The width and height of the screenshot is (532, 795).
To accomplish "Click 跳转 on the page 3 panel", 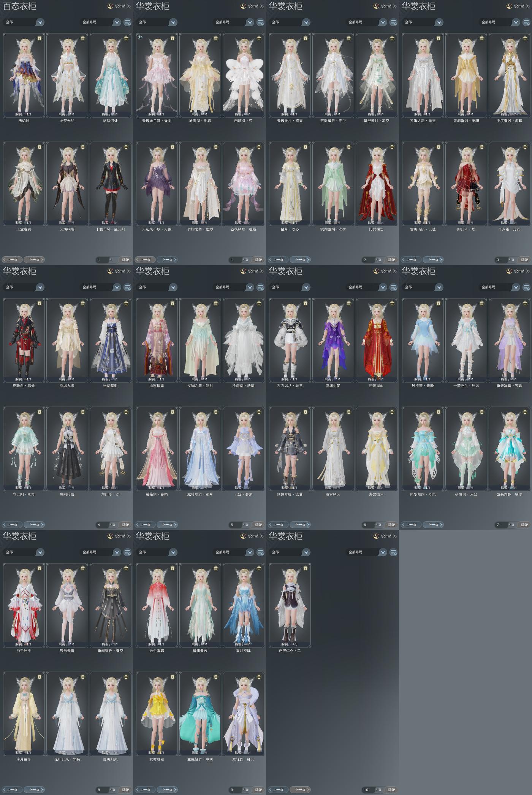I will [x=524, y=260].
